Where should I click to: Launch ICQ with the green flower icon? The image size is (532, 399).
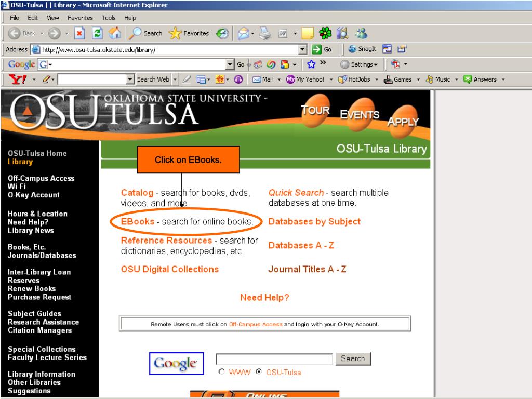(325, 33)
